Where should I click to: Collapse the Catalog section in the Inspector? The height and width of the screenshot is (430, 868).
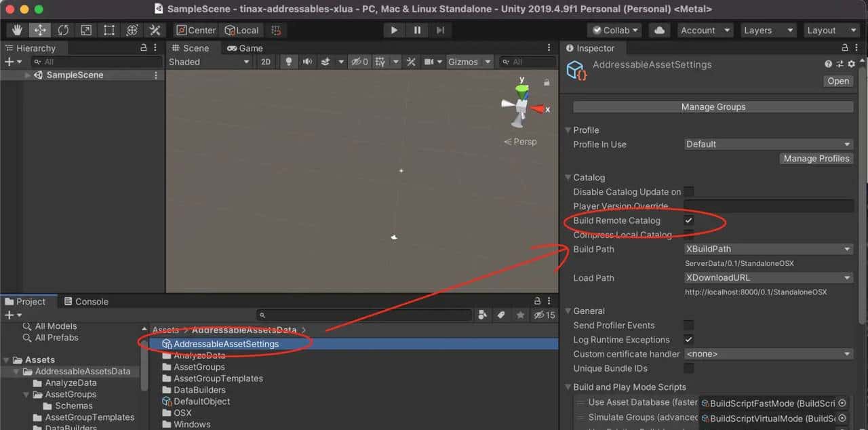coord(568,177)
